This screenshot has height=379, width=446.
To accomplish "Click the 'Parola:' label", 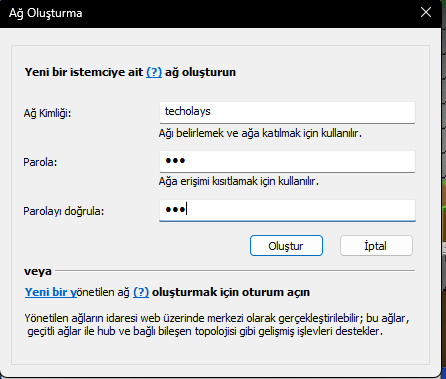I will [40, 162].
